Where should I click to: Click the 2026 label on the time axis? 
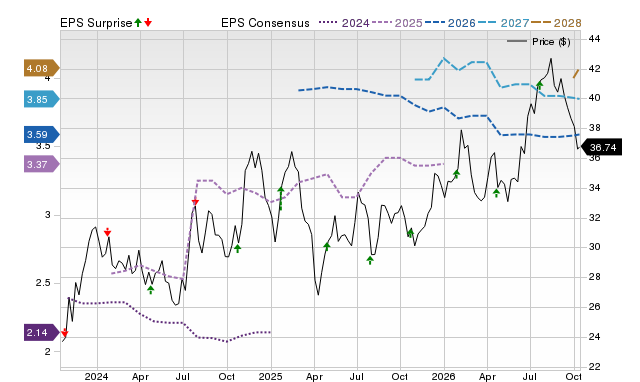(x=444, y=376)
